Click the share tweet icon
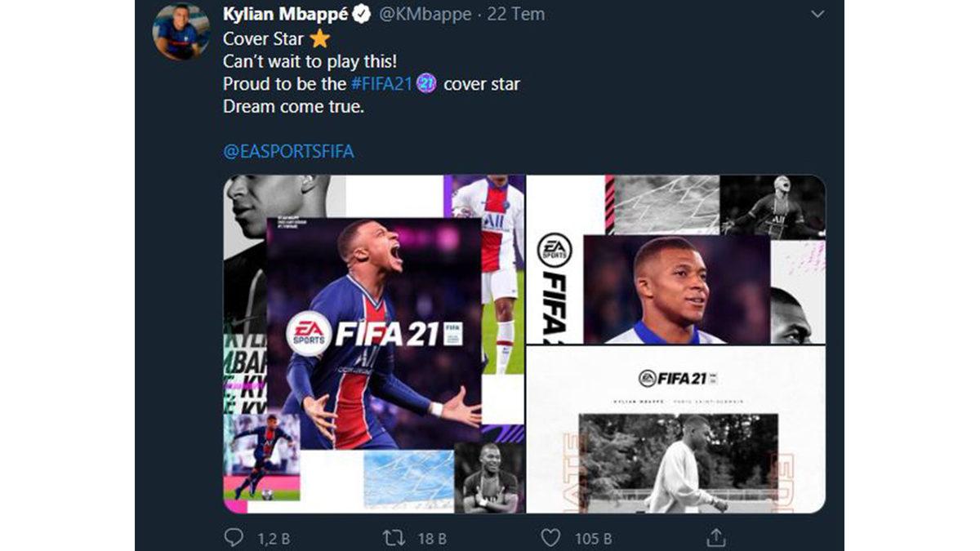 coord(715,537)
